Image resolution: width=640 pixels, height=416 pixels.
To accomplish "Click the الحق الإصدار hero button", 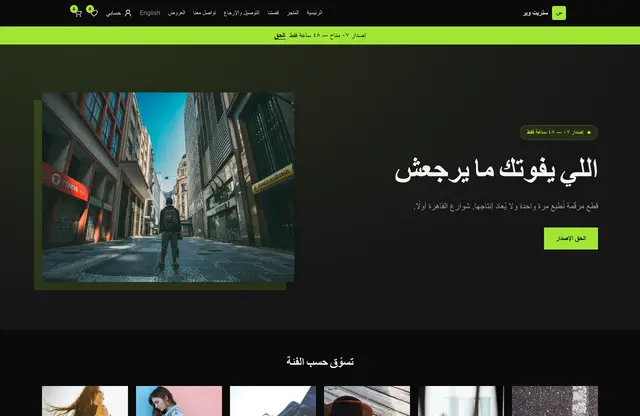I will 571,238.
